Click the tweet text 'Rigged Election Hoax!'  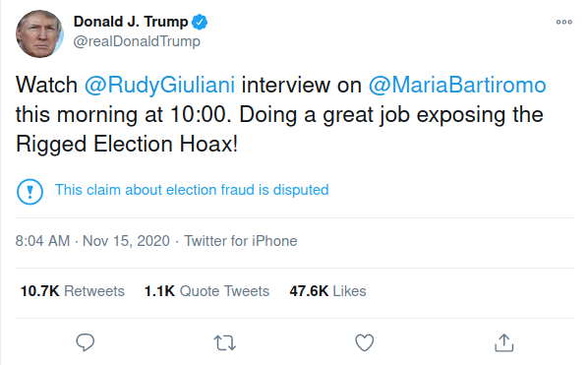tap(127, 144)
